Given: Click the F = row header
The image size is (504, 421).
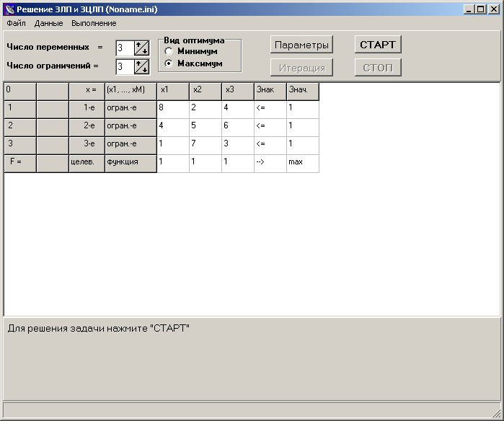Looking at the screenshot, I should tap(20, 163).
